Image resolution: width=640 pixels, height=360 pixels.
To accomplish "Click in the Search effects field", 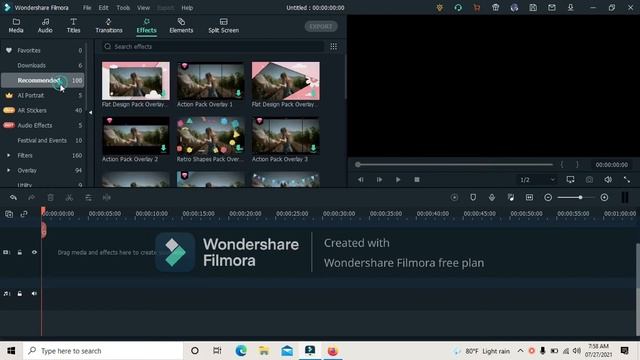I will point(212,47).
